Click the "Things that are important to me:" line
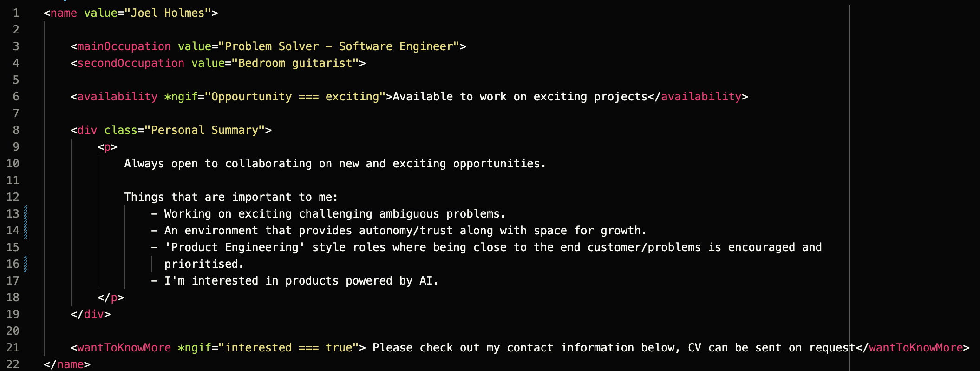The image size is (980, 371). pos(231,197)
